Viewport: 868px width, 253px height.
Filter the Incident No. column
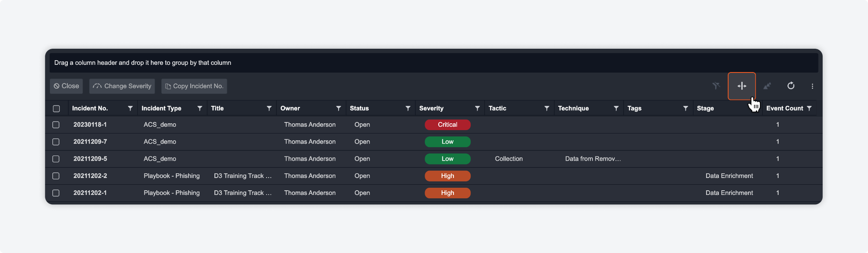[130, 108]
